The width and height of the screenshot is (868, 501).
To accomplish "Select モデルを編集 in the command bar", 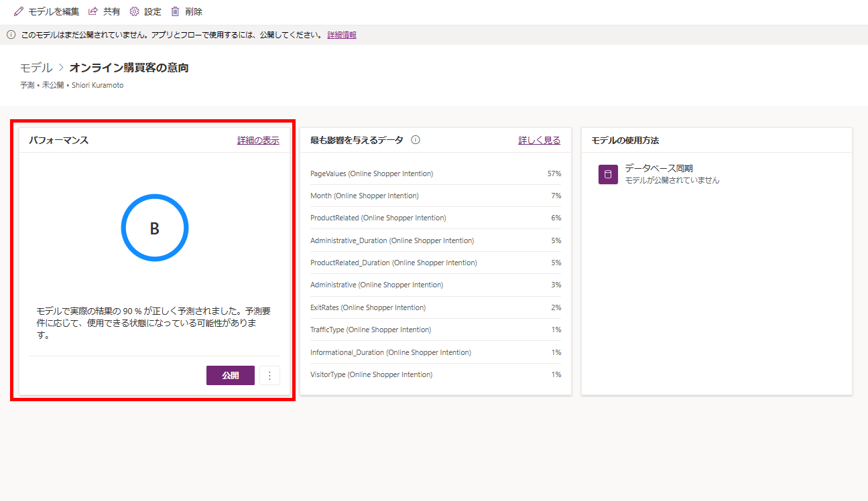I will [x=46, y=11].
